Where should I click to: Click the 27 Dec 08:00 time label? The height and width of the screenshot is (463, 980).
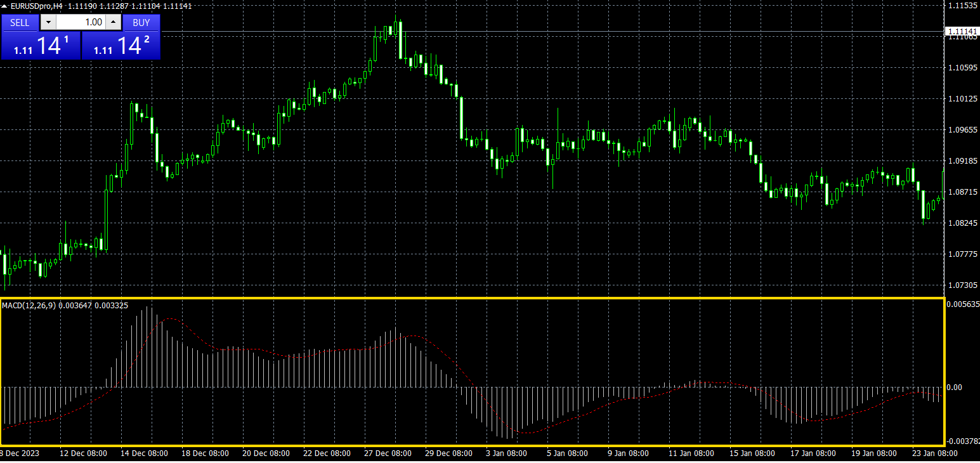point(388,453)
